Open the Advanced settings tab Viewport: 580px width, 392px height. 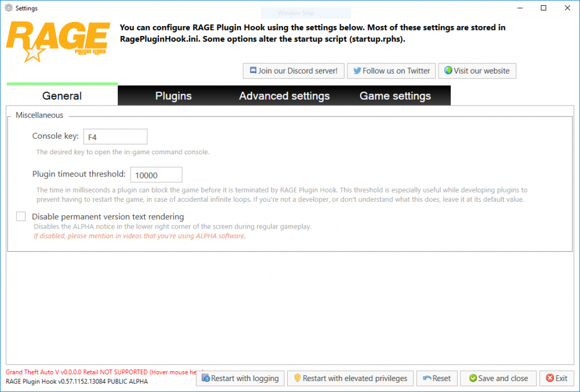pos(284,96)
